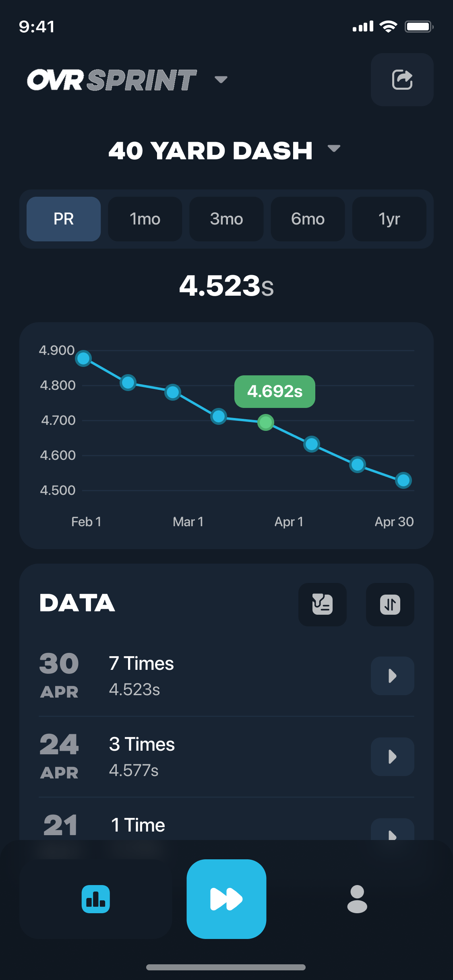Open the data filter icon

tap(322, 604)
